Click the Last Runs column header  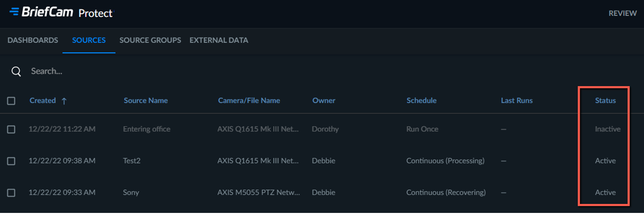coord(517,101)
